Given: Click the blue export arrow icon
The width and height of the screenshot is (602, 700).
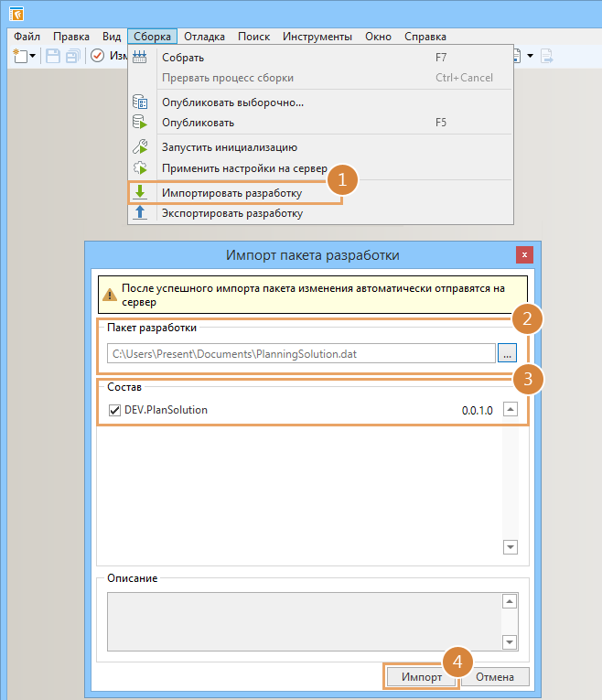Looking at the screenshot, I should tap(140, 213).
